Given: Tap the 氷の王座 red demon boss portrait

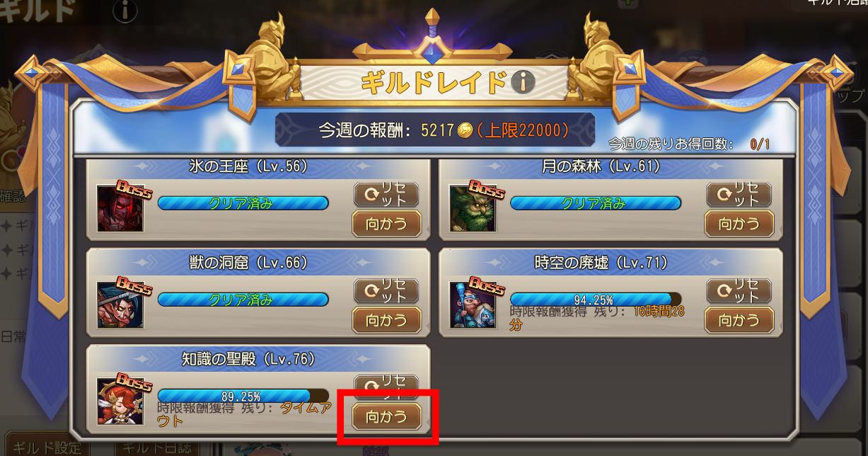Looking at the screenshot, I should [120, 208].
